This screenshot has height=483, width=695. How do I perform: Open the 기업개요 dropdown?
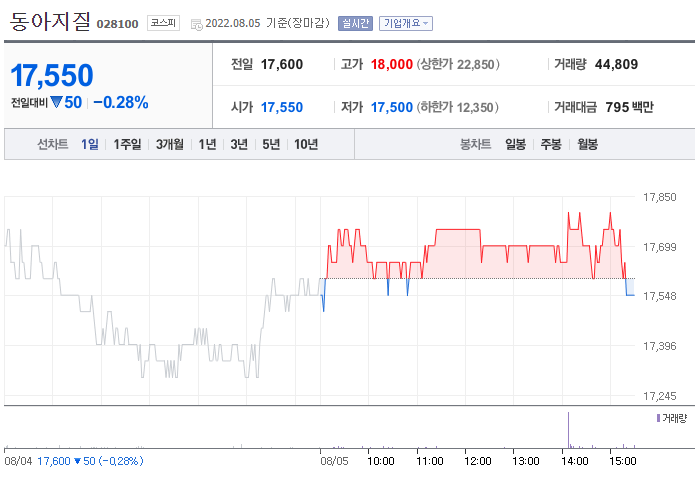pos(406,23)
